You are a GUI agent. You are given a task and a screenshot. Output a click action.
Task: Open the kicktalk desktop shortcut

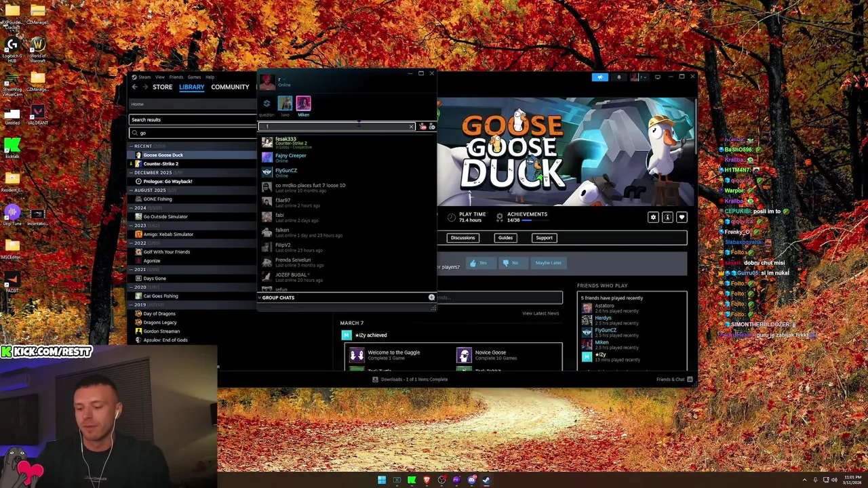[12, 148]
